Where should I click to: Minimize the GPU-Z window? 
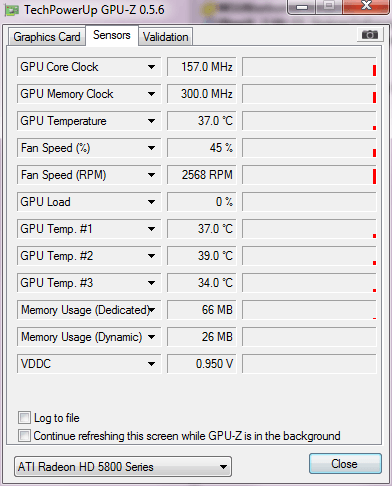[x=302, y=7]
